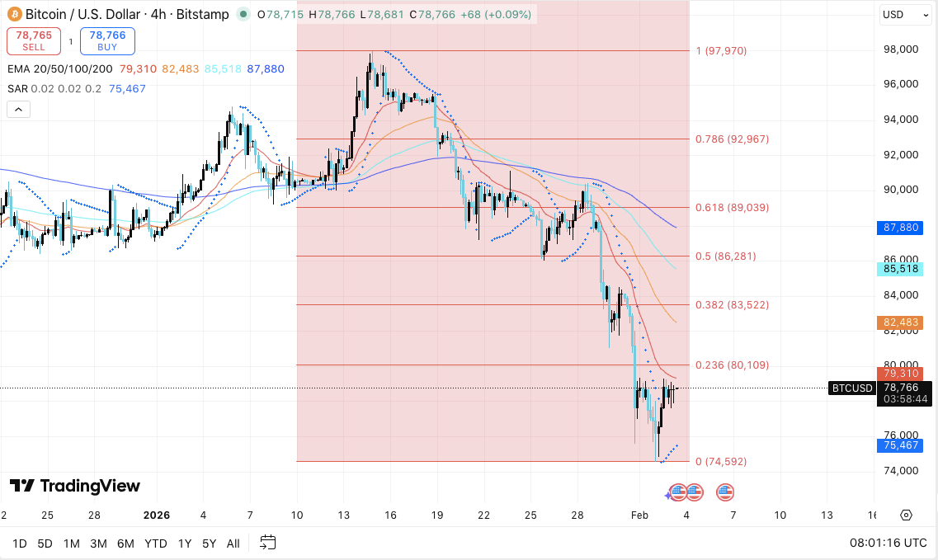Switch to the 1D timeframe
This screenshot has height=560, width=938.
click(x=18, y=544)
